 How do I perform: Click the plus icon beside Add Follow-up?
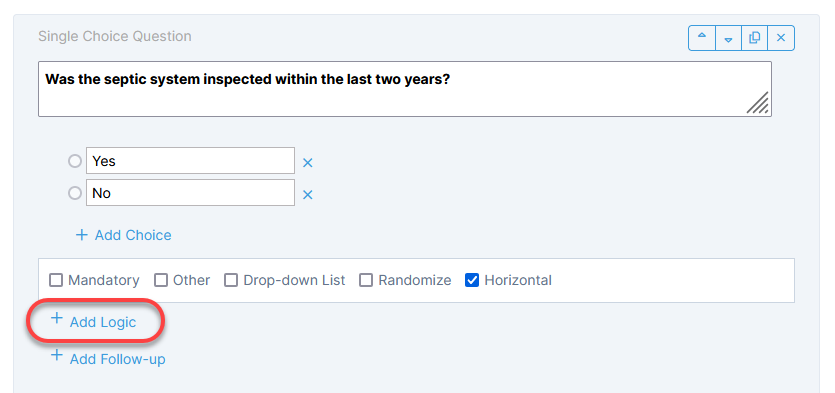(56, 355)
